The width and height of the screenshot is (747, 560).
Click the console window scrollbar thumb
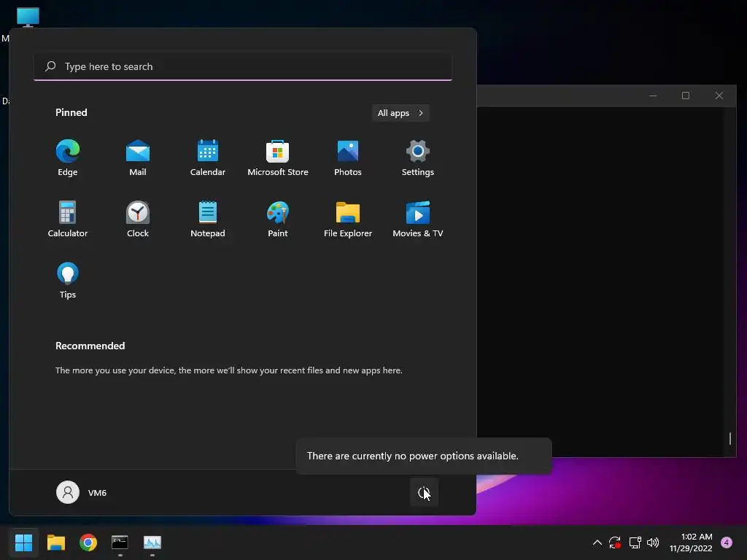pyautogui.click(x=729, y=438)
